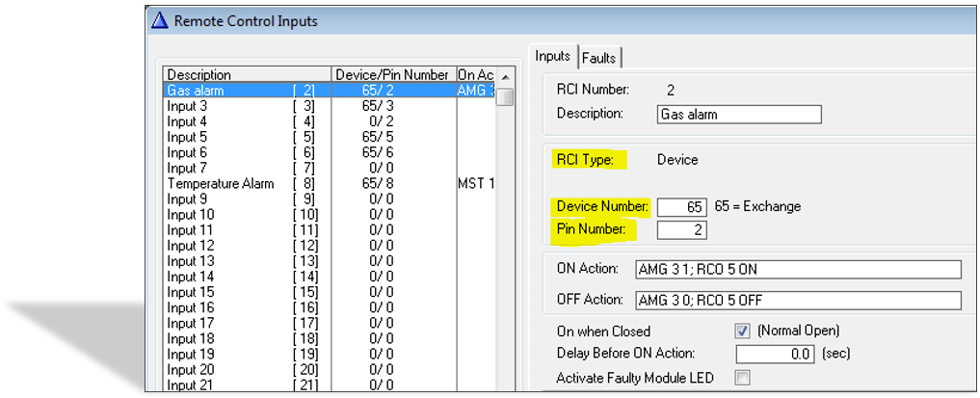The image size is (980, 398).
Task: Click the Device Number input field
Action: point(682,207)
